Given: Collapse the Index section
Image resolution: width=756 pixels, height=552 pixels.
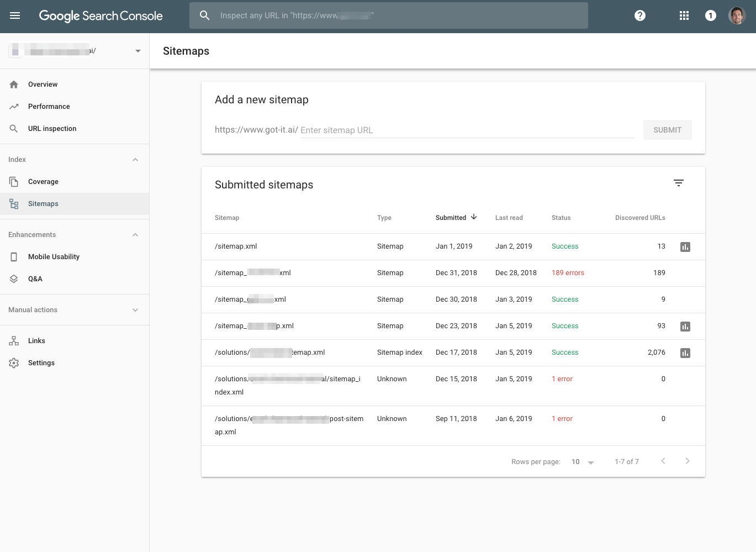Looking at the screenshot, I should tap(135, 160).
